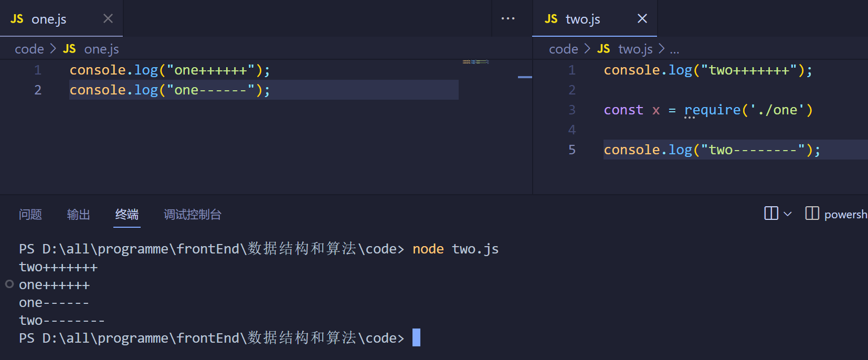868x360 pixels.
Task: Click the split terminal icon
Action: (771, 214)
